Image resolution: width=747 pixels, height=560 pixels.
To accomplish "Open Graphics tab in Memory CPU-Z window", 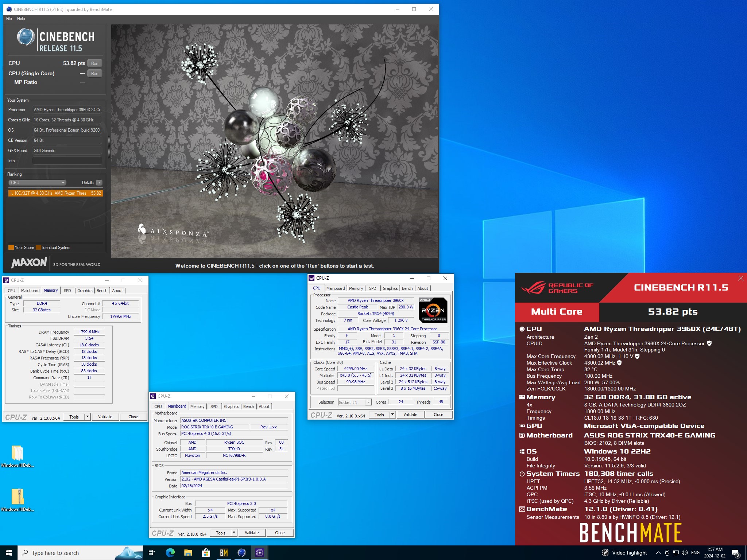I will click(x=85, y=291).
